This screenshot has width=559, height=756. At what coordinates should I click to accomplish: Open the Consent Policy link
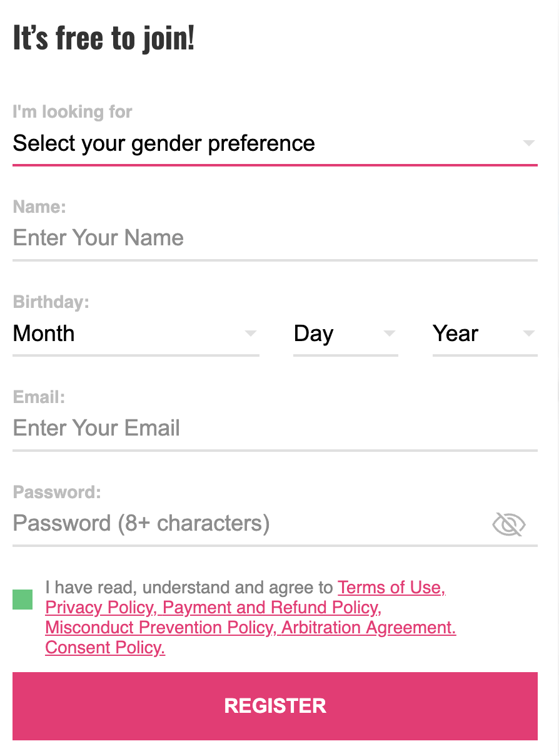tap(104, 648)
